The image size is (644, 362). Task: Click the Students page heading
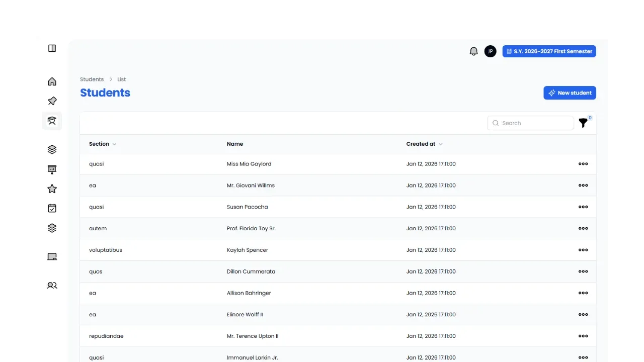(105, 93)
